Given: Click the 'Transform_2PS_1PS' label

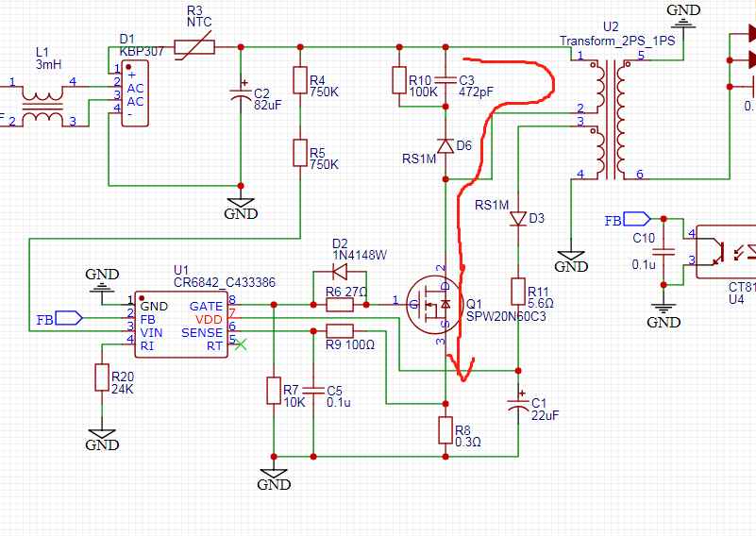Looking at the screenshot, I should [x=617, y=41].
